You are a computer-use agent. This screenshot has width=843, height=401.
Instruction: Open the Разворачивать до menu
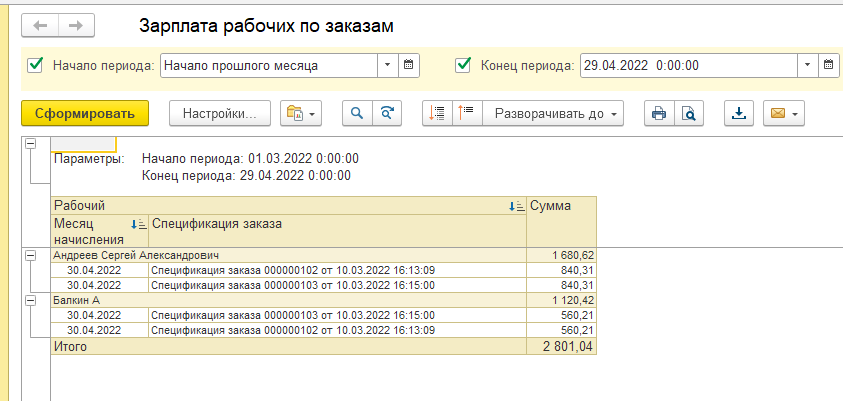[x=553, y=113]
